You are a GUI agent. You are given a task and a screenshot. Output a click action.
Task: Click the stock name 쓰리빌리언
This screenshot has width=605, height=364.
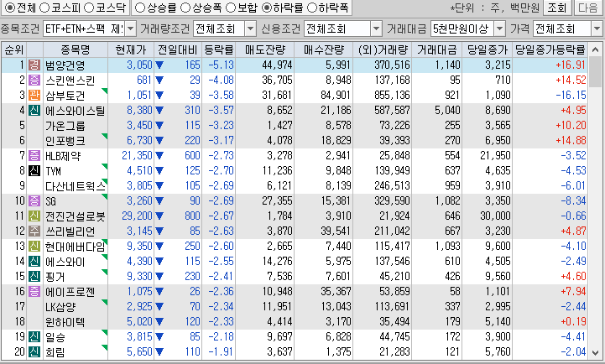pos(70,231)
